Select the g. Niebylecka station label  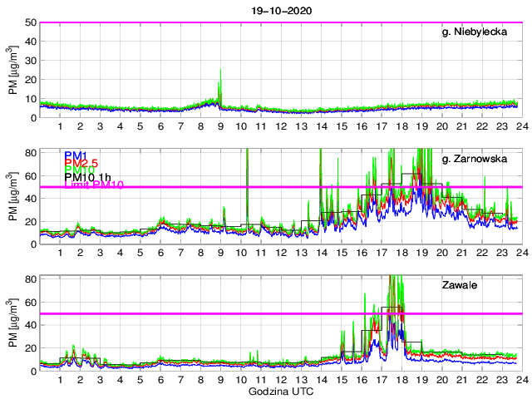[482, 33]
